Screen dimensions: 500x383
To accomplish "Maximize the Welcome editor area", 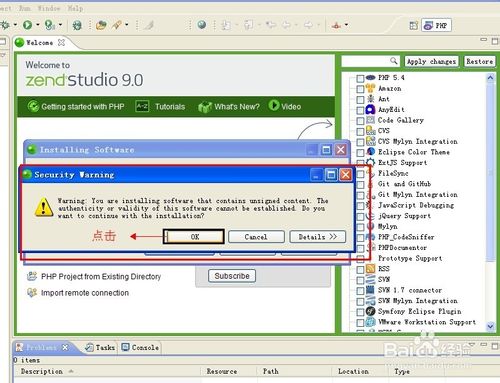I will (495, 41).
